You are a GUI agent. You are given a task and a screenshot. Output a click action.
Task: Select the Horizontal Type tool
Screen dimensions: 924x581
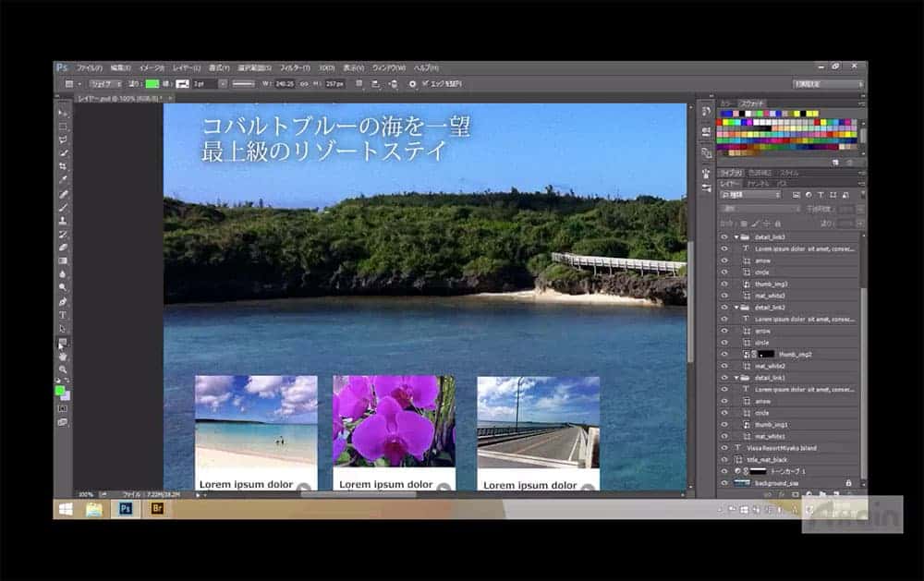click(63, 315)
